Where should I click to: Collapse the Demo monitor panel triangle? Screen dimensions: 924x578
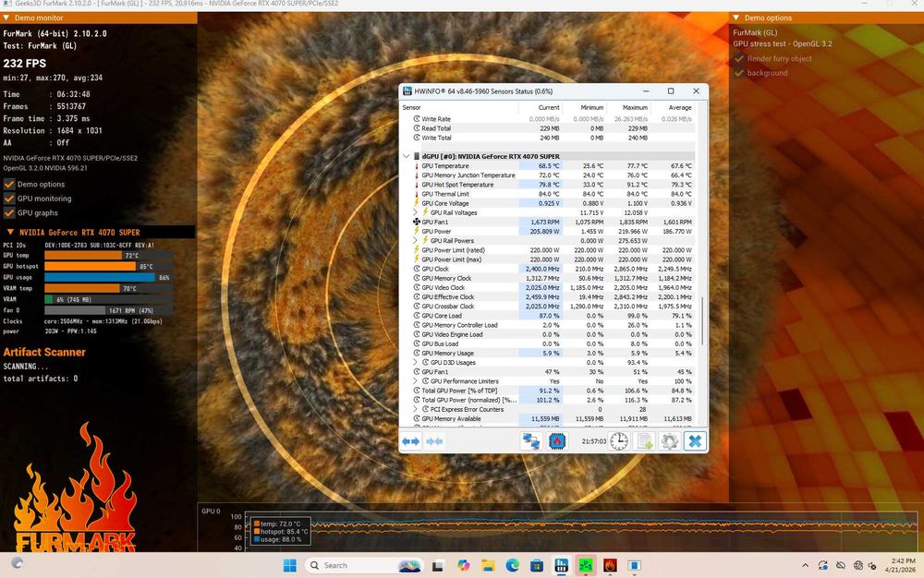[6, 18]
